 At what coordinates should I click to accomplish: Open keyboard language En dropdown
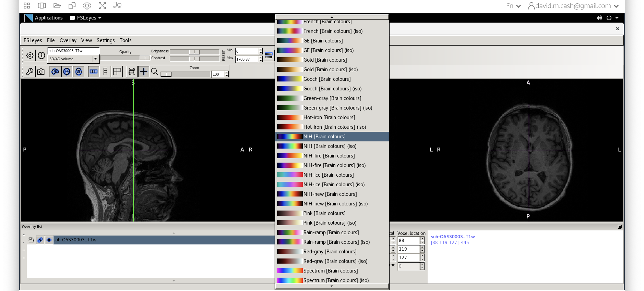point(514,6)
